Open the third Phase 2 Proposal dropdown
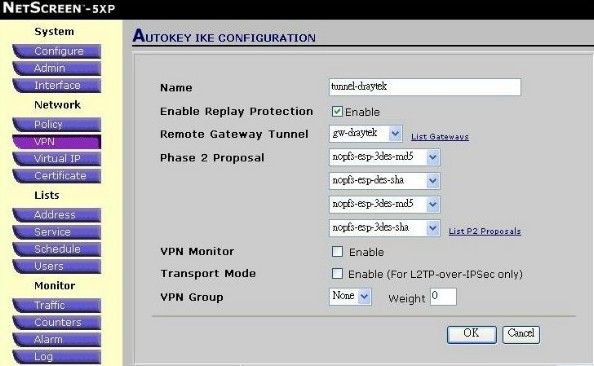The height and width of the screenshot is (366, 594). click(x=385, y=204)
